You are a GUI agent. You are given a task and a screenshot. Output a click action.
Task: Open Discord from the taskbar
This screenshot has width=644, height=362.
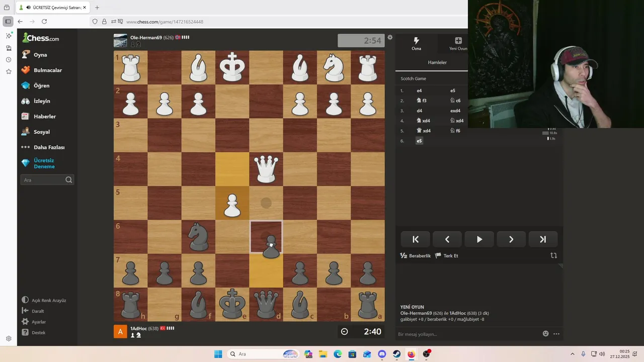382,354
